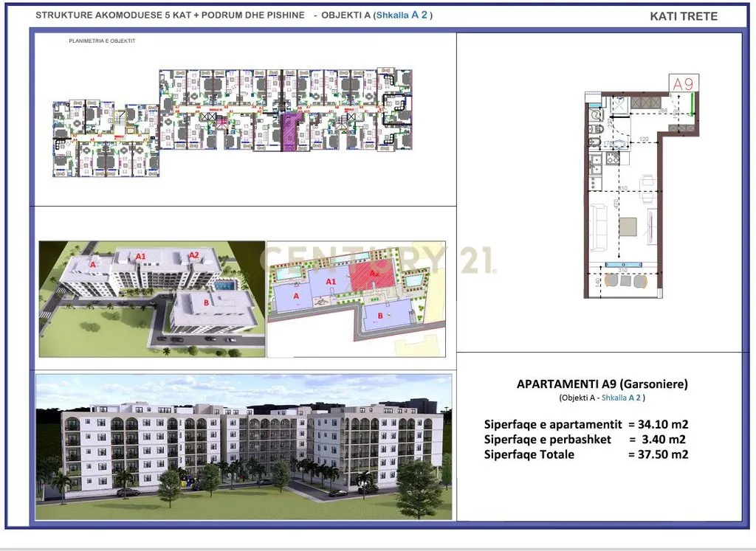
Task: Open the 3D aerial view of the complex
Action: (x=151, y=299)
